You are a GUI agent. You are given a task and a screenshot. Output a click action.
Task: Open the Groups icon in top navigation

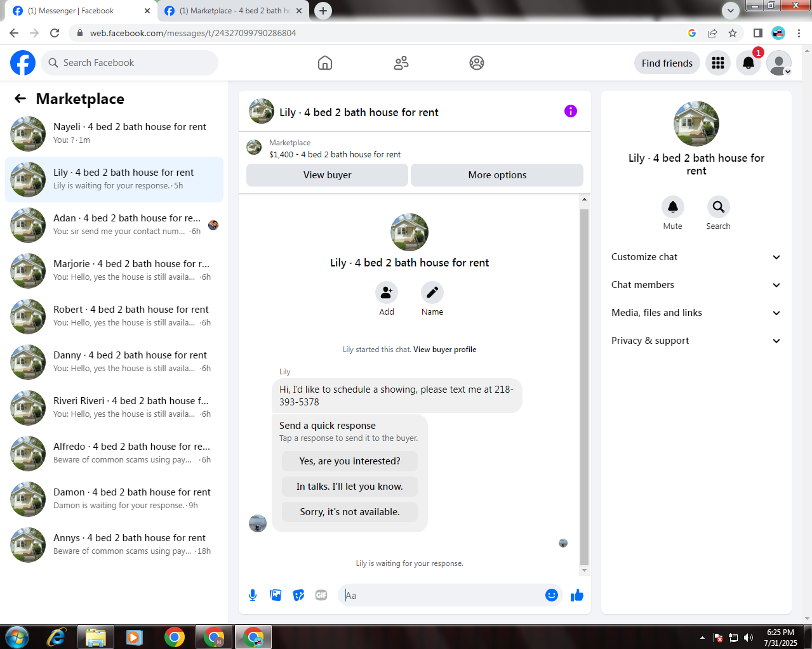click(x=477, y=63)
